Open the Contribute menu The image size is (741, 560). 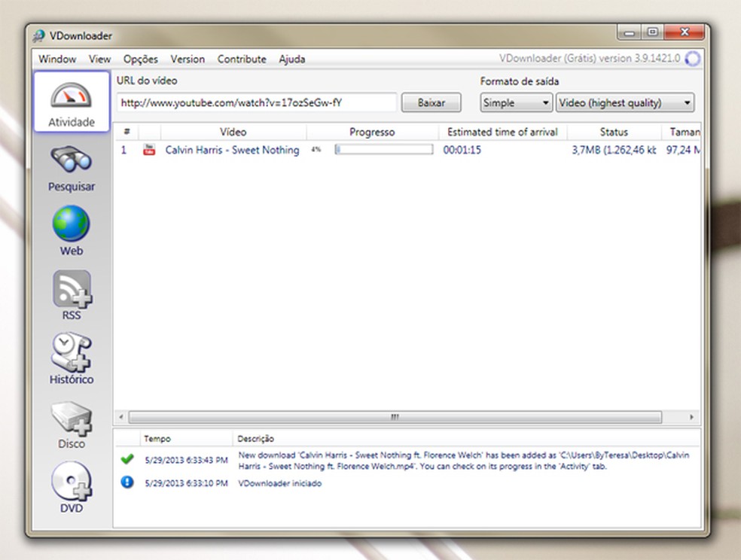coord(242,59)
